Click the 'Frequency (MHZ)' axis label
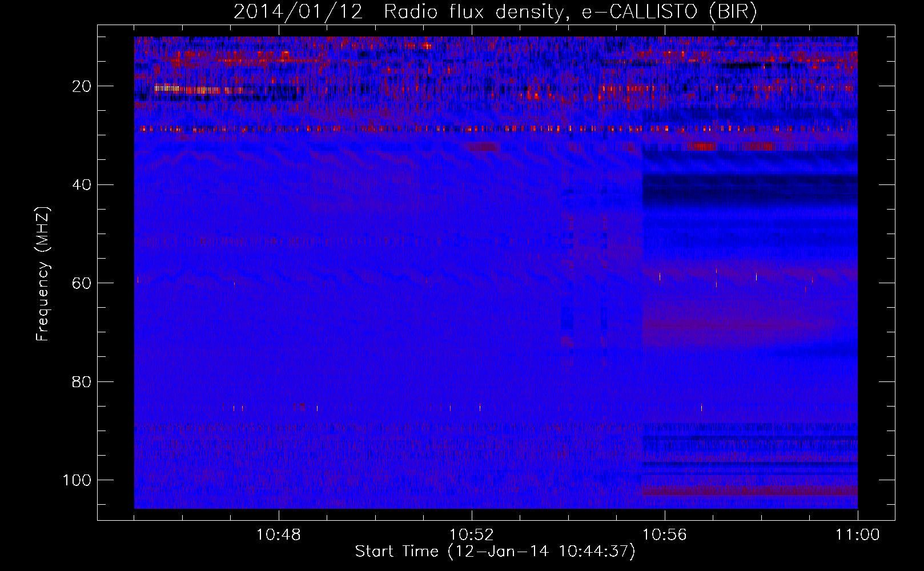This screenshot has width=924, height=571. (43, 274)
